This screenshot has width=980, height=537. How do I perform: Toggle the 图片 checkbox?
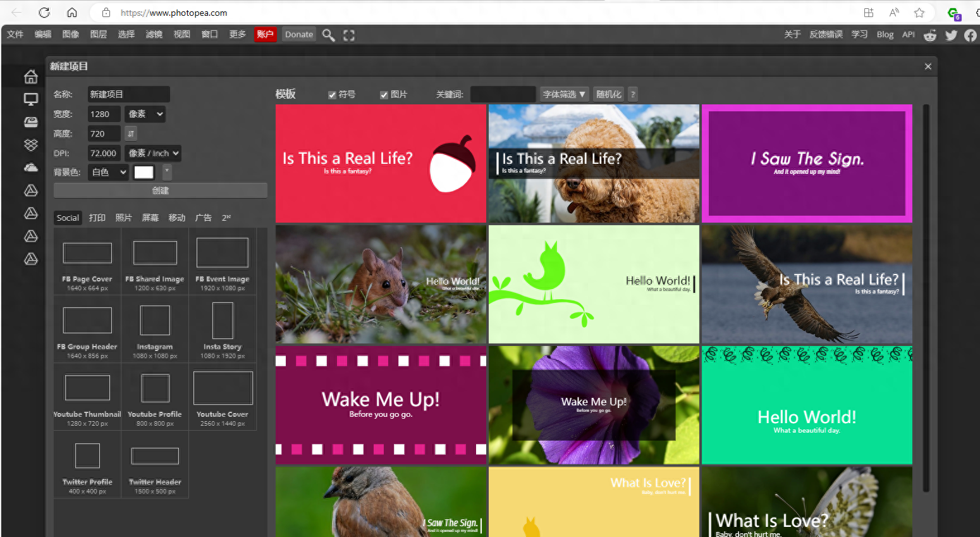point(384,95)
